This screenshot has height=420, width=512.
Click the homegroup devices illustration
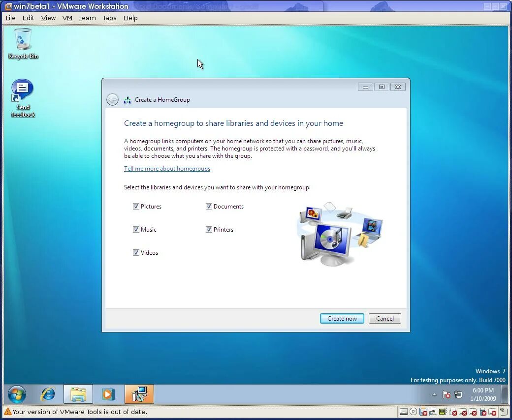(340, 234)
